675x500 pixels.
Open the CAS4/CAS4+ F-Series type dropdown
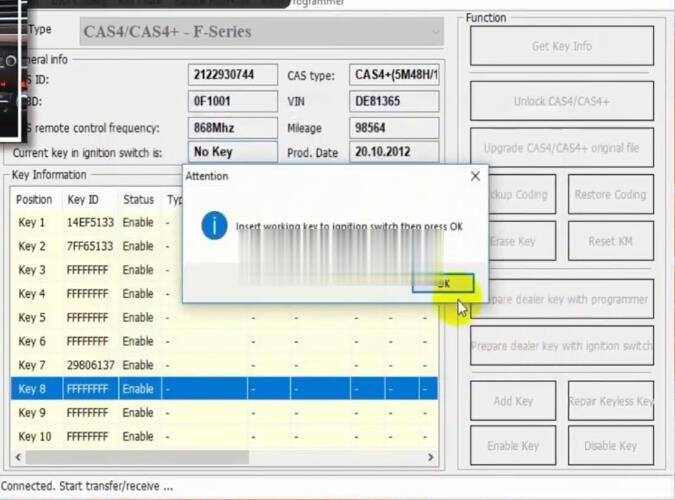tap(261, 31)
